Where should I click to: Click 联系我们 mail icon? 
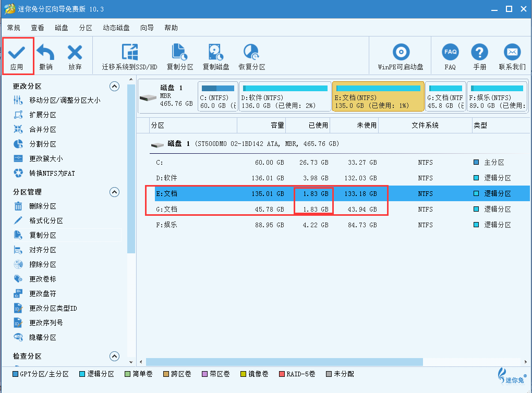(512, 57)
